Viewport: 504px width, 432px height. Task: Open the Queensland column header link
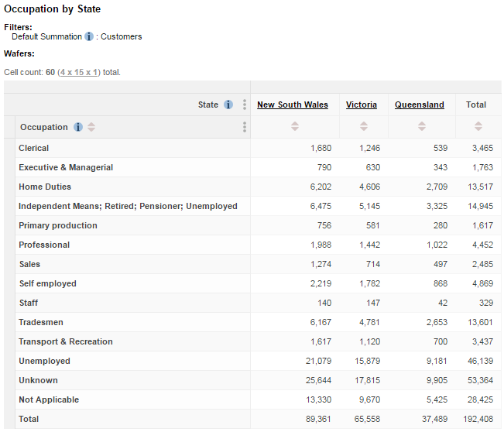click(x=419, y=105)
